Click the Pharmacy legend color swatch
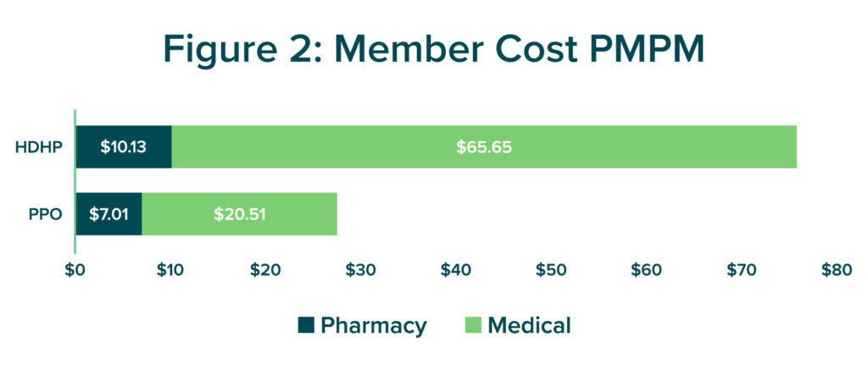The image size is (868, 365). [306, 325]
